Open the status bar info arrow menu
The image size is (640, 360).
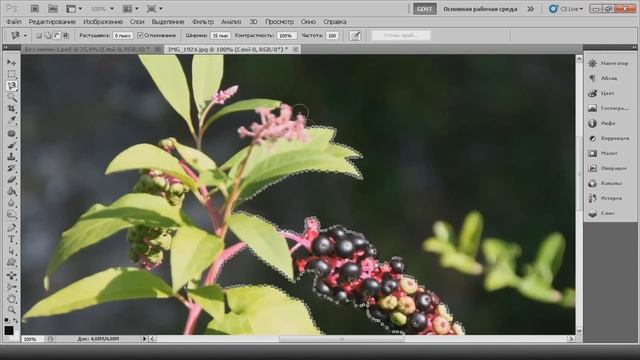(144, 339)
